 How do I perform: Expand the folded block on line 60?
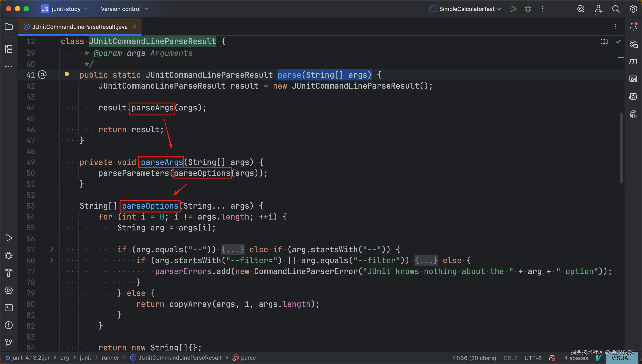52,260
